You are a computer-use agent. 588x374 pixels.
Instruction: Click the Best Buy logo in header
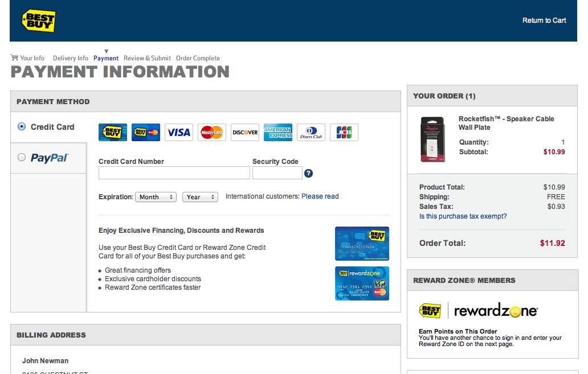[x=39, y=20]
